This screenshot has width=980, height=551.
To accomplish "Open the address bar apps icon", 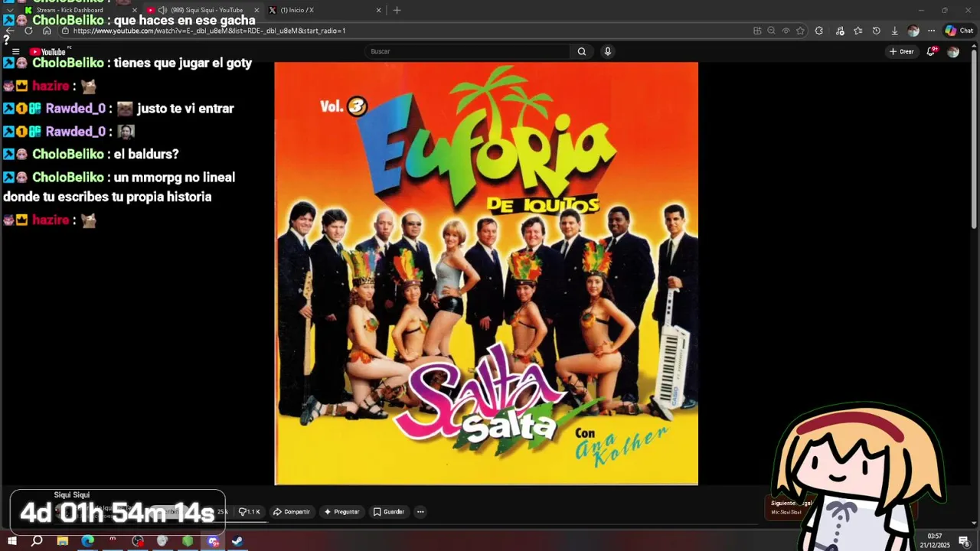I will pos(757,31).
